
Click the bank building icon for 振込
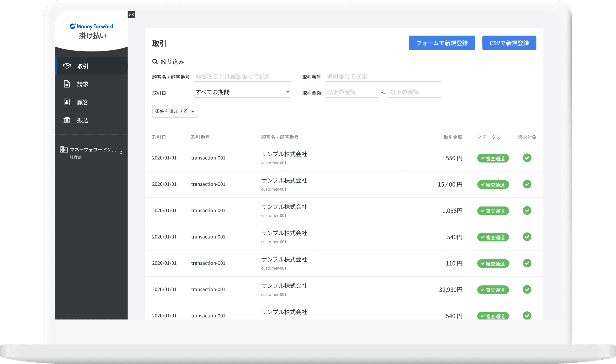67,120
